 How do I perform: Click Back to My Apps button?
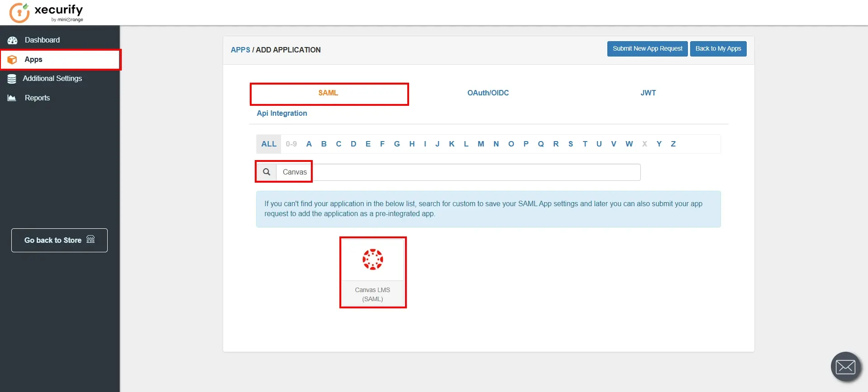(x=718, y=49)
